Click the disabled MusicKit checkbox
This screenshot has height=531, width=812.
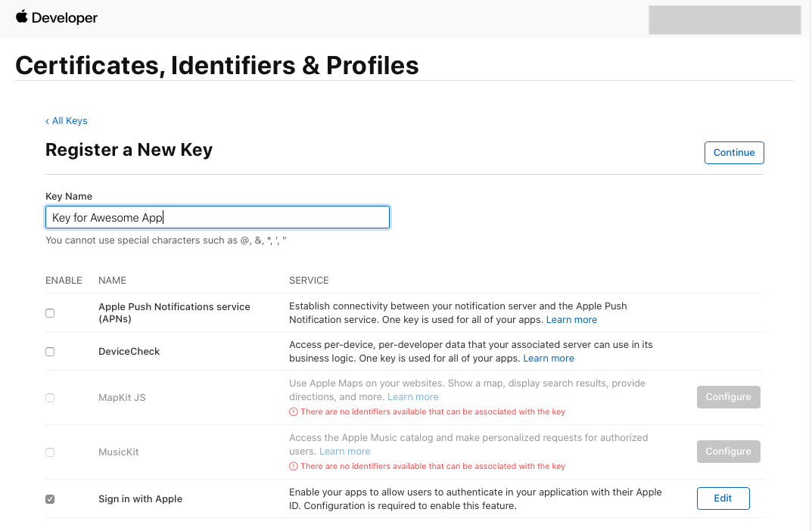[50, 452]
